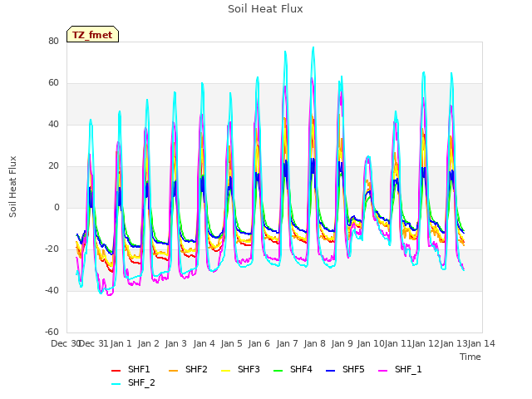Click the cyan SHF_2 legend swatch
532x399 pixels.
116,384
